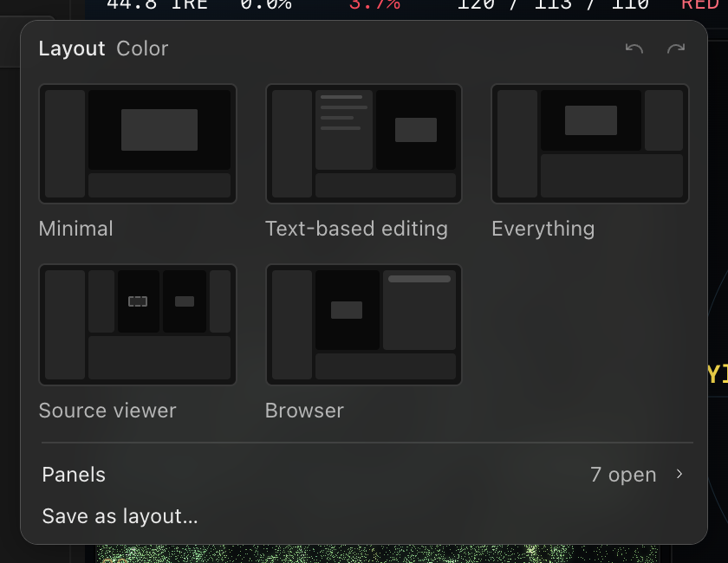Switch to the Color tab
728x563 pixels.
[142, 49]
